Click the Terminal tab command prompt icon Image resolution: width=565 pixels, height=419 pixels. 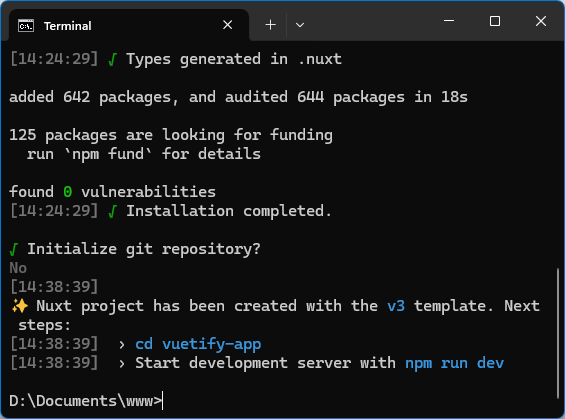pos(26,26)
